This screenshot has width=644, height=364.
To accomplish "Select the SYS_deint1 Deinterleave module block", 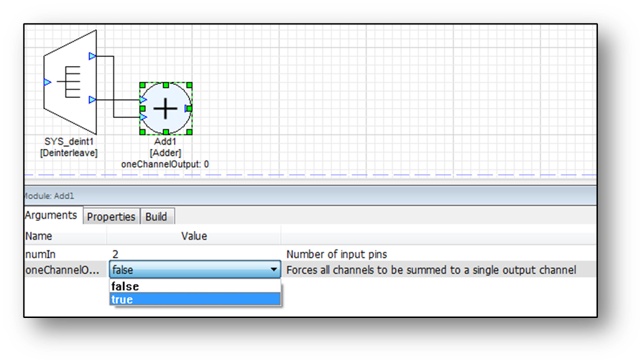I will pyautogui.click(x=69, y=83).
